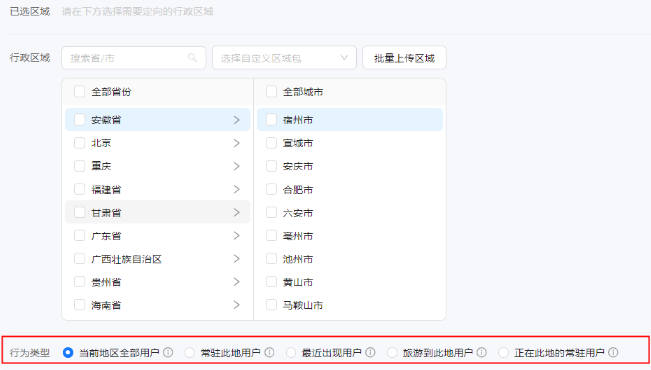Image resolution: width=651 pixels, height=370 pixels.
Task: Expand 贵州省 row chevron
Action: click(x=237, y=282)
